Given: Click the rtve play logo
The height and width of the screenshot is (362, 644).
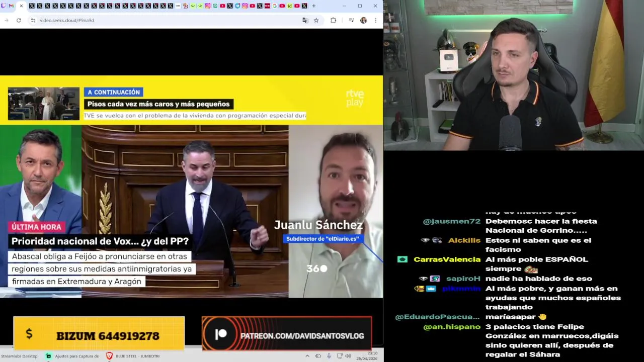Looking at the screenshot, I should [355, 98].
